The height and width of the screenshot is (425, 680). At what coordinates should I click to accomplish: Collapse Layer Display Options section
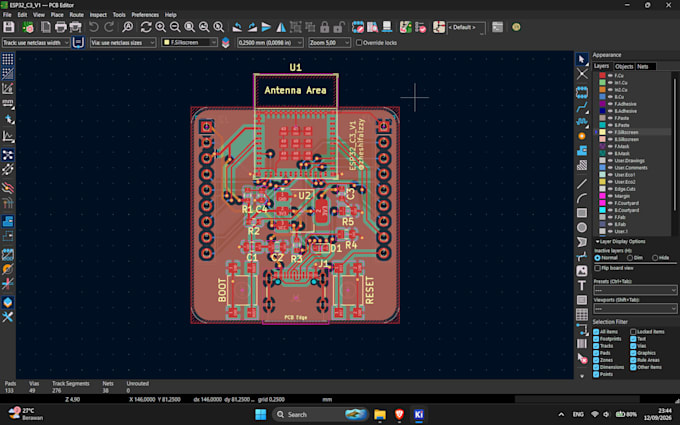(x=620, y=242)
